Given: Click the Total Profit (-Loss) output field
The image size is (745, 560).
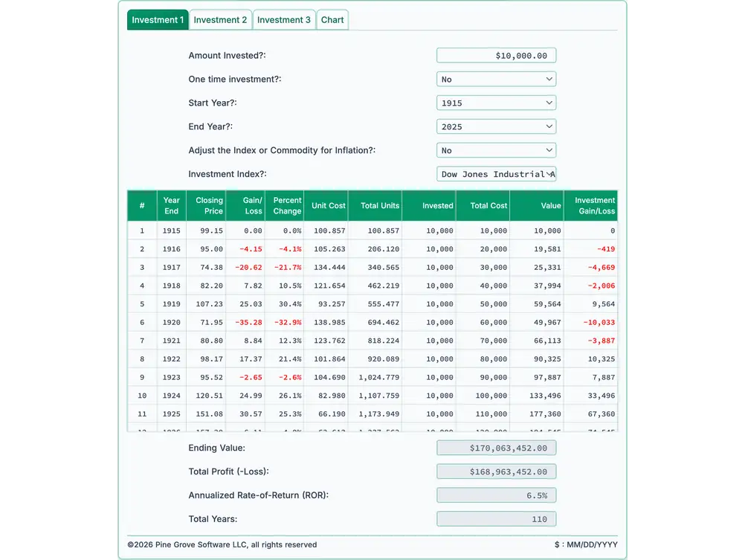Looking at the screenshot, I should (x=496, y=472).
